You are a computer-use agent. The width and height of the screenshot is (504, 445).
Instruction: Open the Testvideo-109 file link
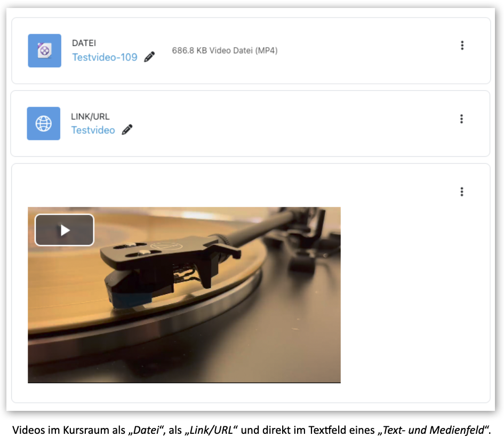(105, 57)
